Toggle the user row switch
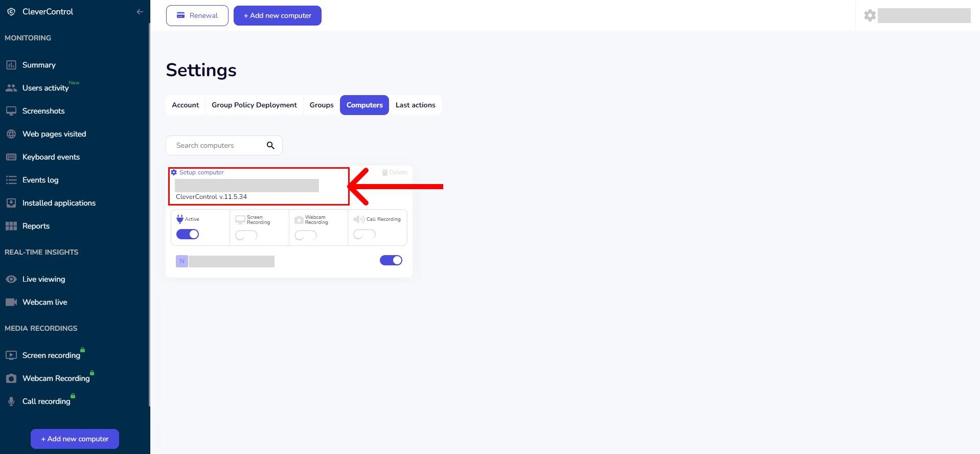 pyautogui.click(x=391, y=260)
